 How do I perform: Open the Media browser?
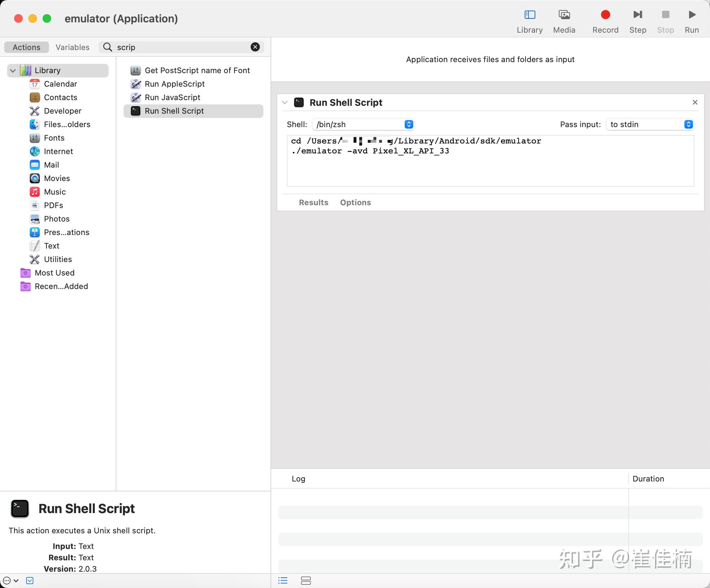coord(564,15)
